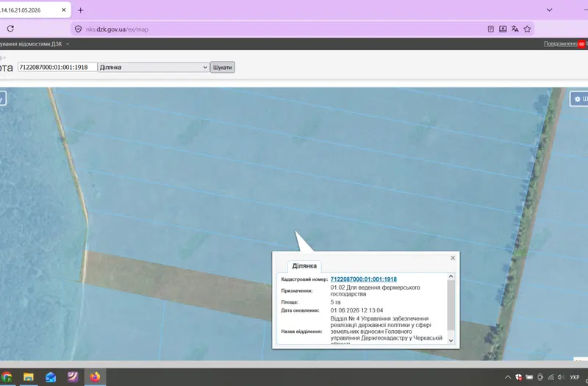The image size is (588, 386).
Task: Click the install/save page icon in address bar
Action: 503,29
